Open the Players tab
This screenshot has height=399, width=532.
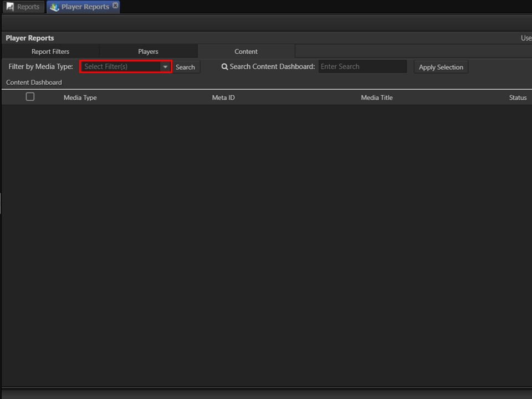pos(149,52)
